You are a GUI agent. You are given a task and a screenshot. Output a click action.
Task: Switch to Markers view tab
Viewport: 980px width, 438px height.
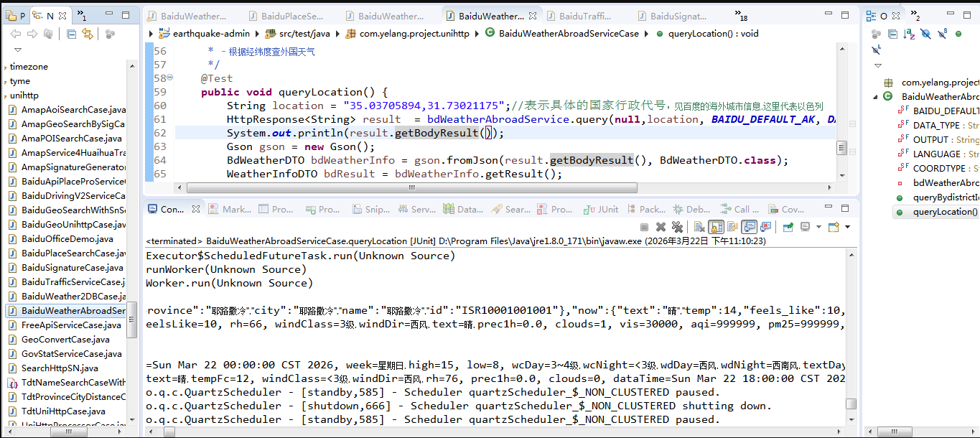(229, 209)
